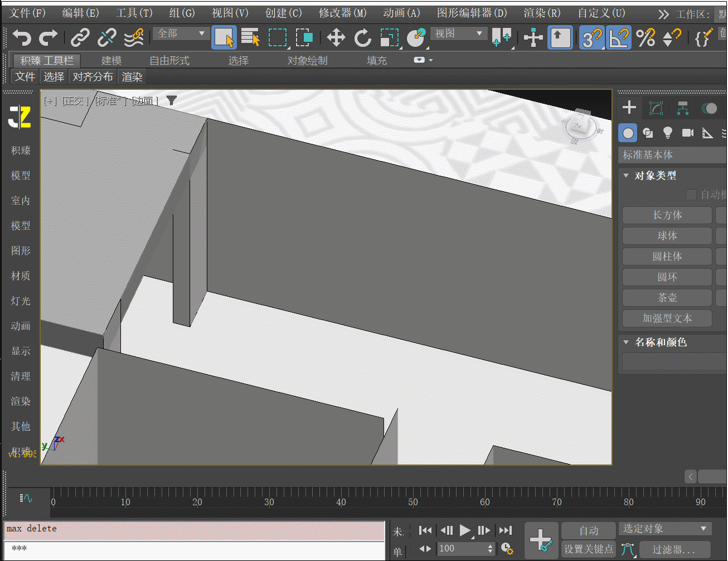Select the Cameras category icon

click(x=688, y=133)
